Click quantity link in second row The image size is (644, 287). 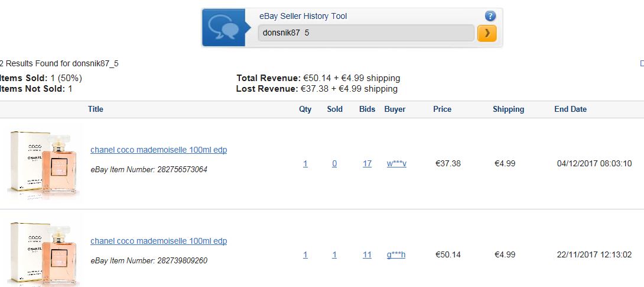pos(305,254)
